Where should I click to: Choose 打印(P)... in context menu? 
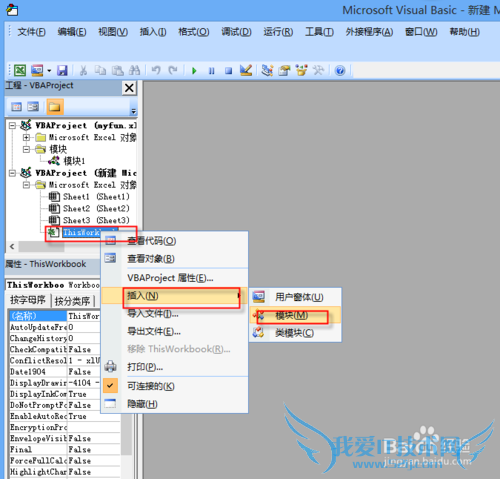point(175,367)
